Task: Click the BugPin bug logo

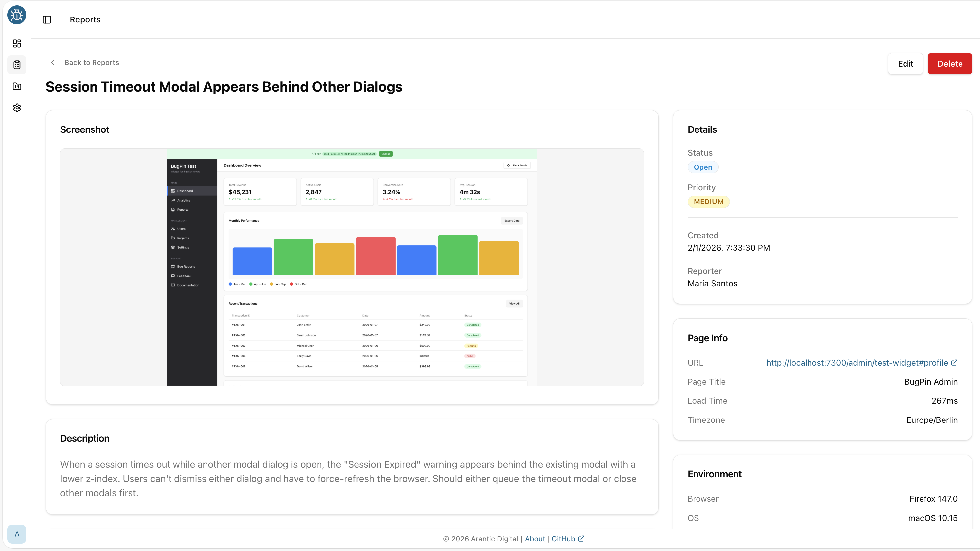Action: [x=17, y=15]
